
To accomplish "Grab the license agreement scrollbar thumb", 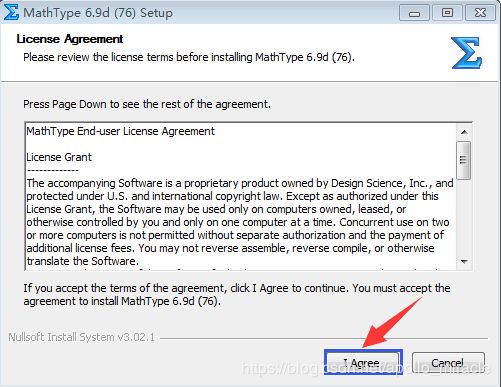I will click(x=464, y=160).
